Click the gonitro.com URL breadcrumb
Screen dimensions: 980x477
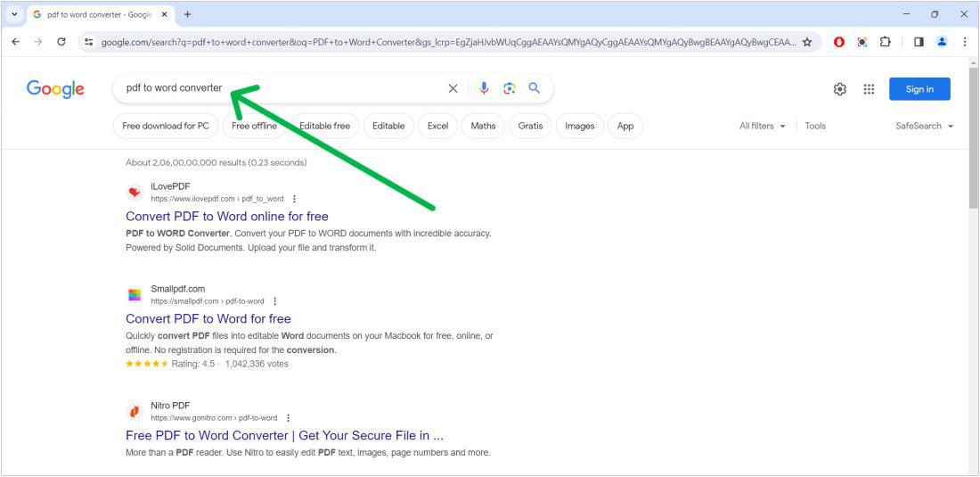pos(214,417)
